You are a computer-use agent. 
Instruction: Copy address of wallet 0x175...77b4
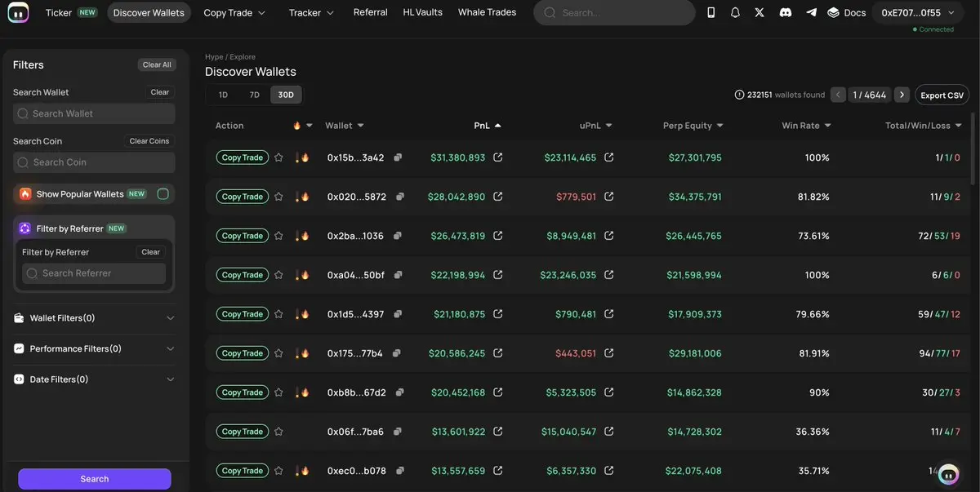pyautogui.click(x=397, y=353)
